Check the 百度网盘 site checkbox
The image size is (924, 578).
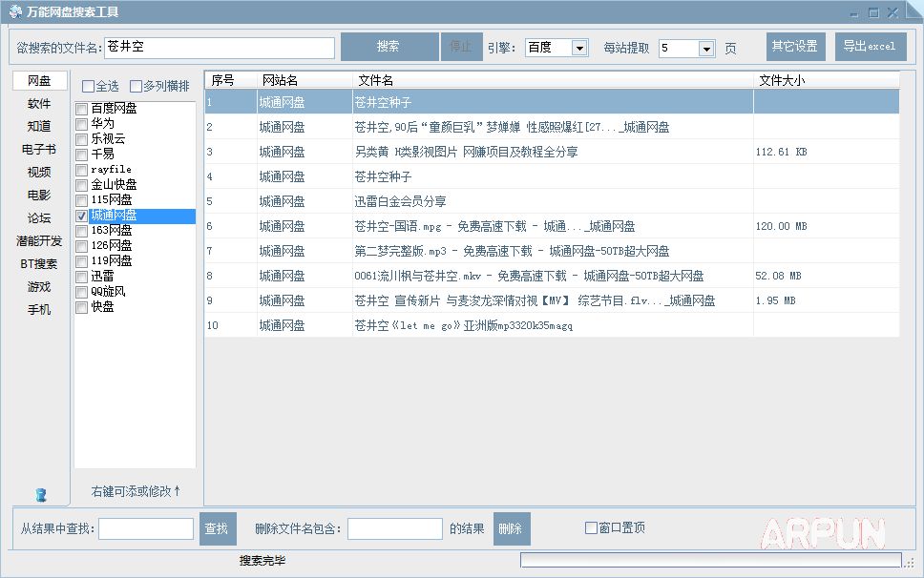tap(81, 108)
